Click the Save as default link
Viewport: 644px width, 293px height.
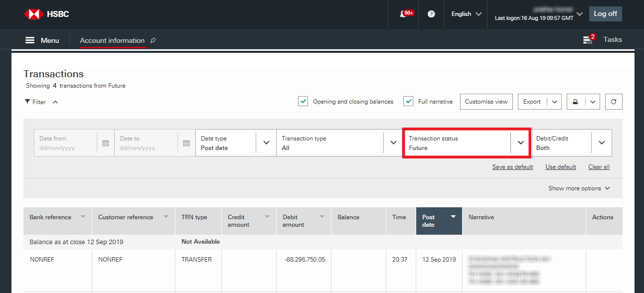(512, 167)
